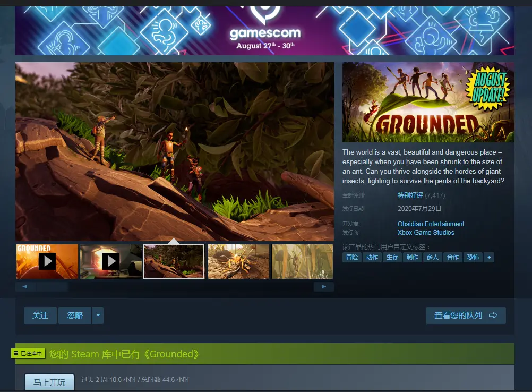Play the second trailer video thumbnail

pos(110,261)
